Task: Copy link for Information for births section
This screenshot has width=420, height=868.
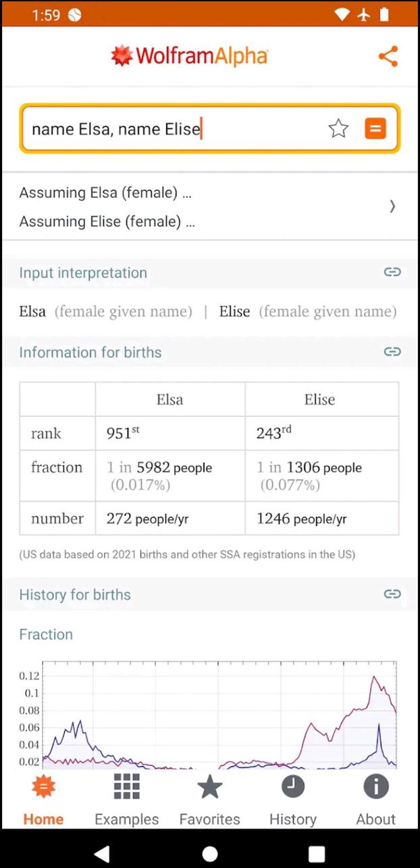Action: (392, 351)
